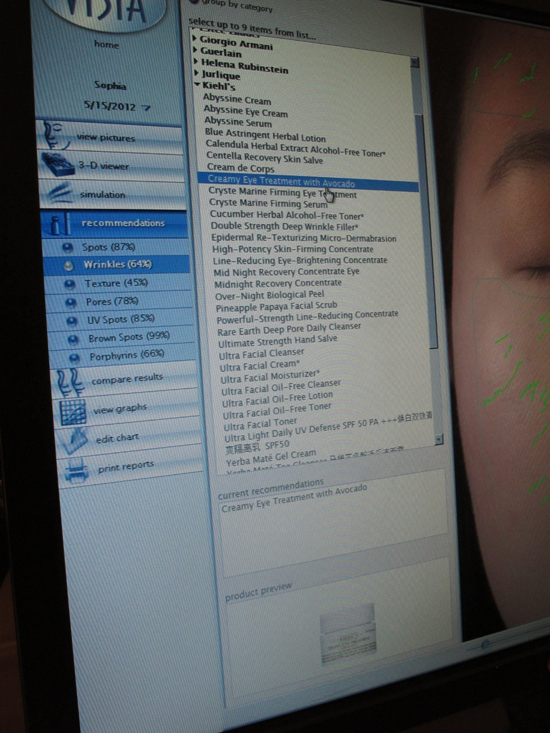
Task: Select Line-Reducing Eye-Brightening Concentrate
Action: [x=300, y=260]
